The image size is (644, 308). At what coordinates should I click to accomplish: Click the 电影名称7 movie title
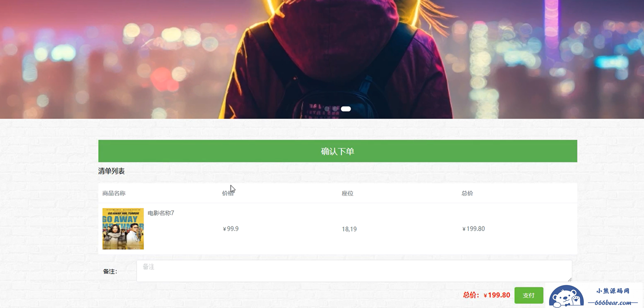161,213
